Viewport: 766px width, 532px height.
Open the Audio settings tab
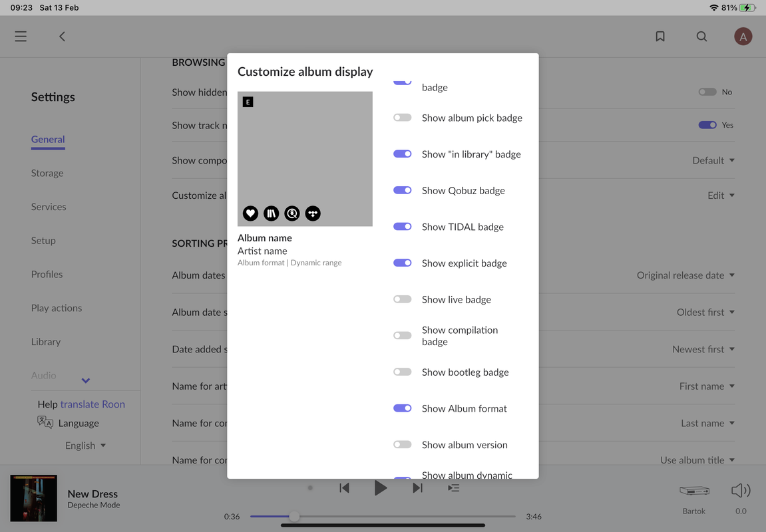coord(43,375)
